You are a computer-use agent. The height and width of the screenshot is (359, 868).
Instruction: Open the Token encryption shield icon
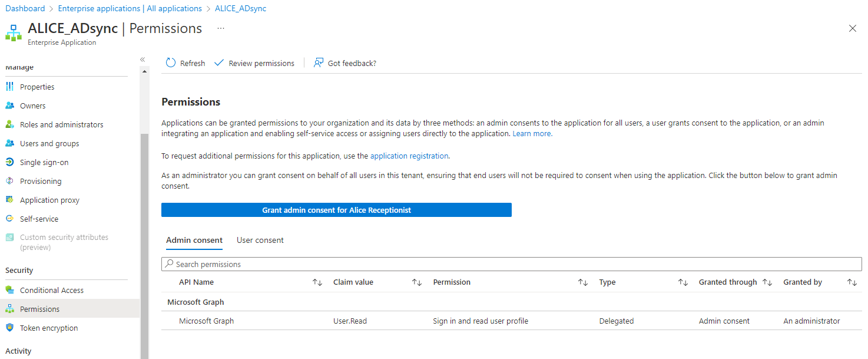[x=9, y=328]
